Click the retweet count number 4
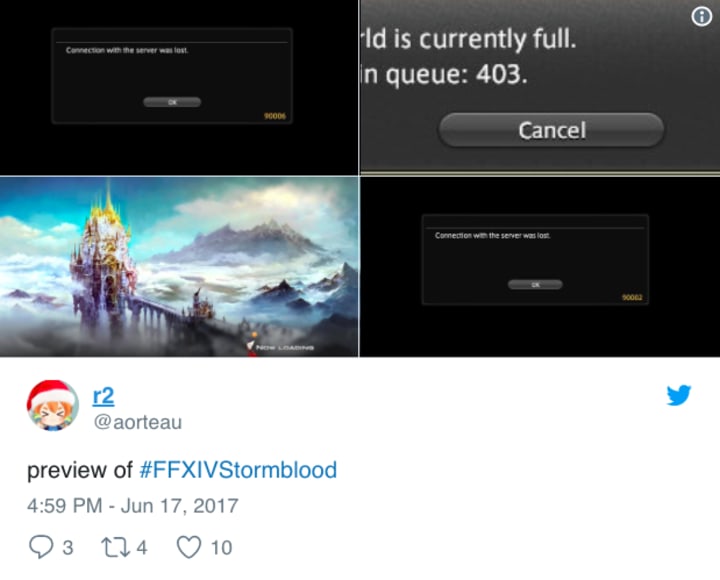720x580 pixels. 142,547
